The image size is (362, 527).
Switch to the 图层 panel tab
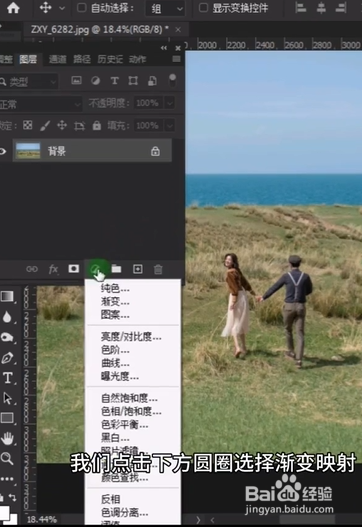[28, 59]
